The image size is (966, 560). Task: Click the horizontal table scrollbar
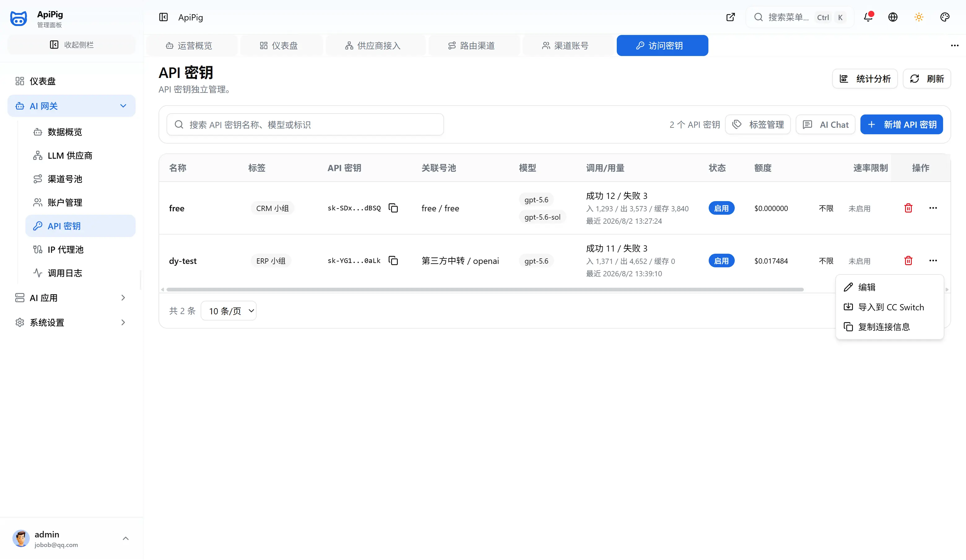click(485, 290)
